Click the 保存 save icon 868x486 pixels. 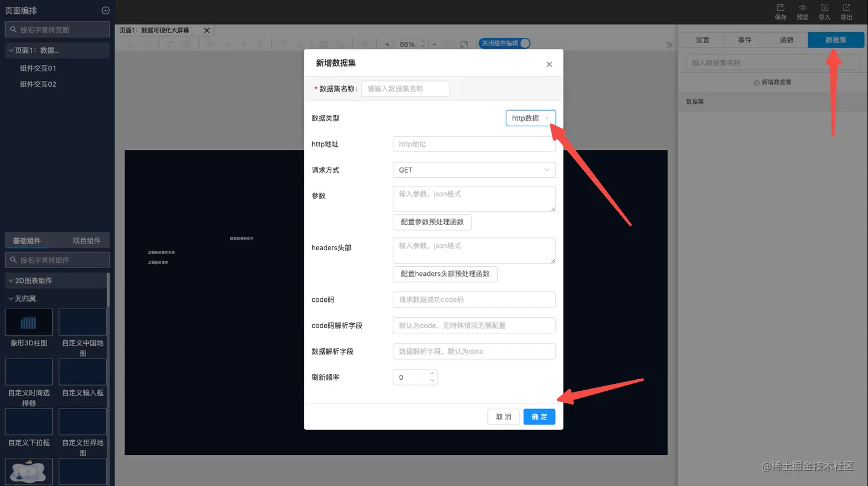point(780,7)
